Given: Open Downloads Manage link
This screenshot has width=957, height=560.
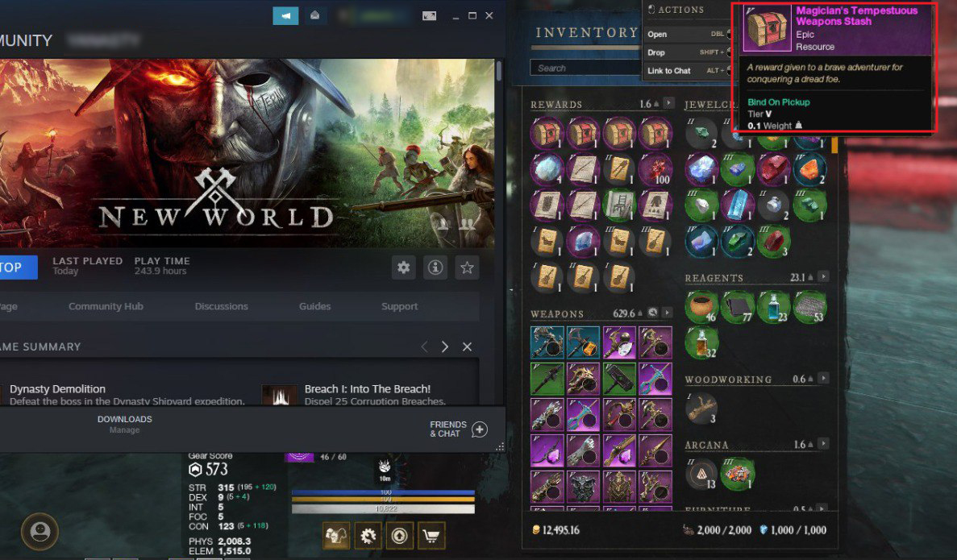Looking at the screenshot, I should click(x=124, y=430).
